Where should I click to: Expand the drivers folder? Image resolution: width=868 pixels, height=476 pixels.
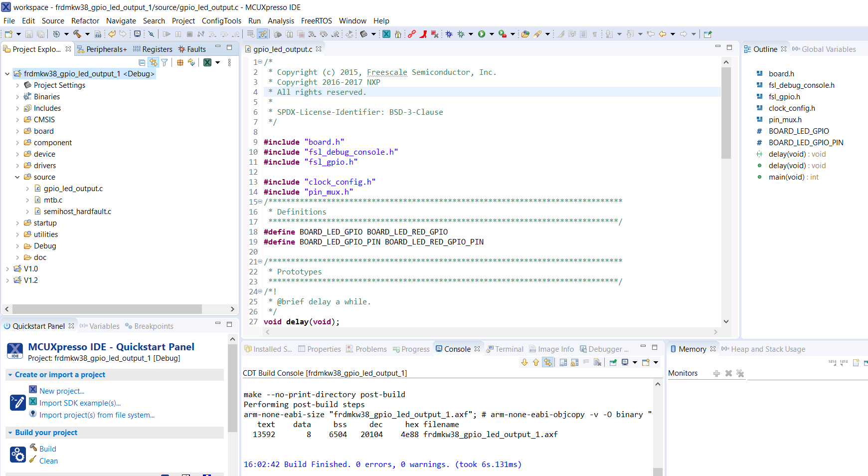[x=17, y=166]
